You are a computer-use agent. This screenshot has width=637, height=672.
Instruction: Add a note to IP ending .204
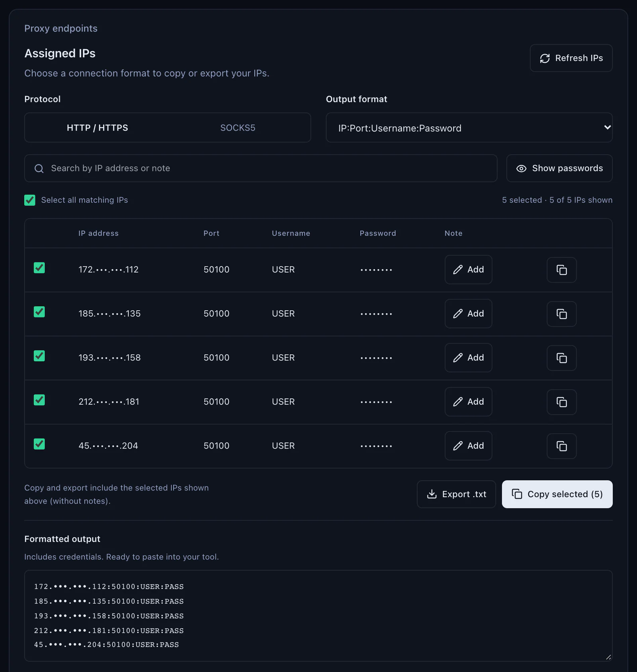point(468,446)
